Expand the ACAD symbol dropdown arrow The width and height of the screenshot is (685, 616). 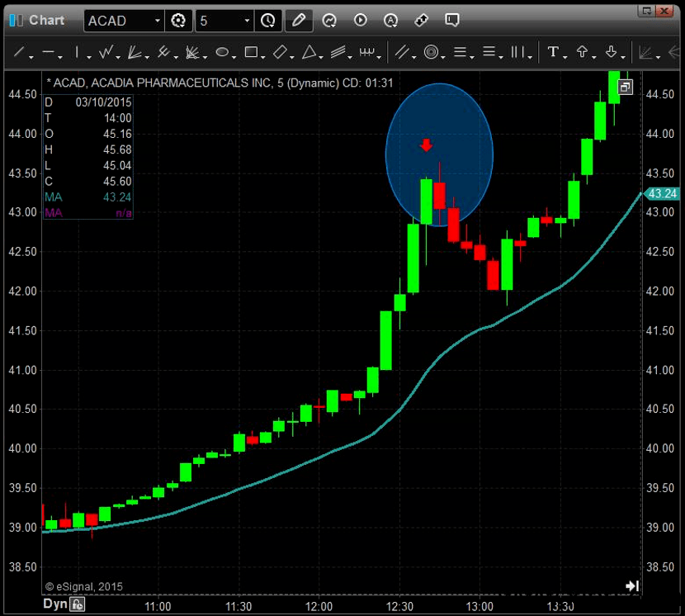click(x=158, y=21)
